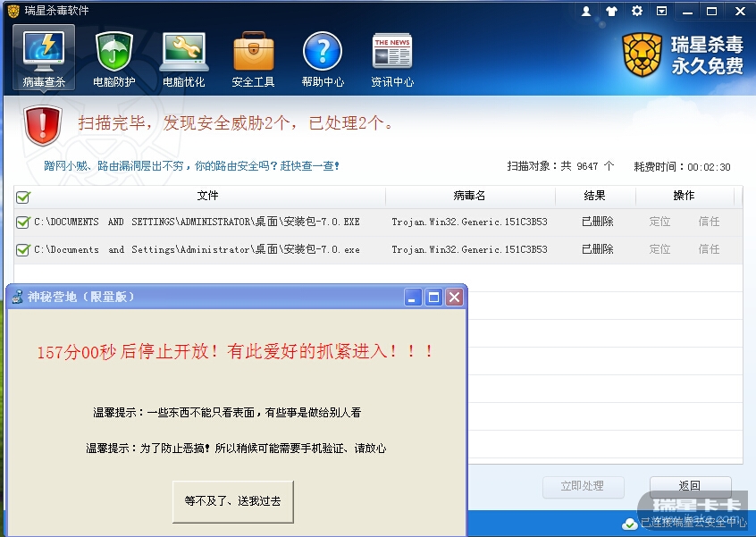Click the cloud security connected status icon
756x537 pixels.
point(630,524)
